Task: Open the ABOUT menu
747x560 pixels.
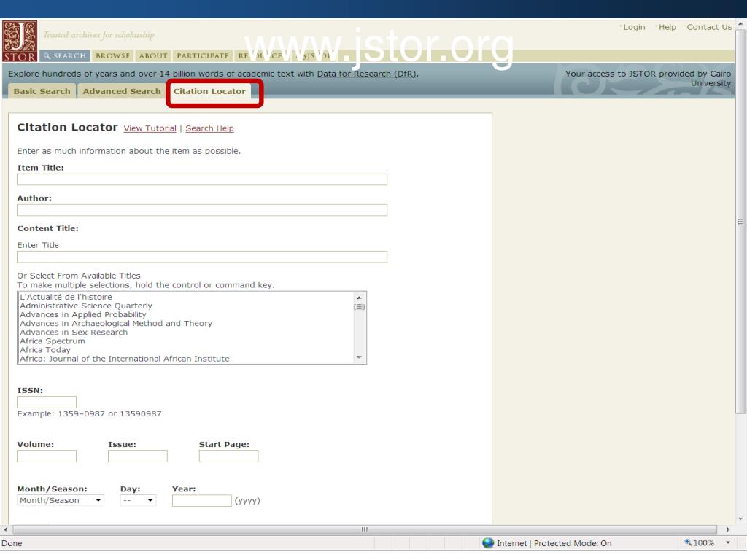Action: (x=153, y=55)
